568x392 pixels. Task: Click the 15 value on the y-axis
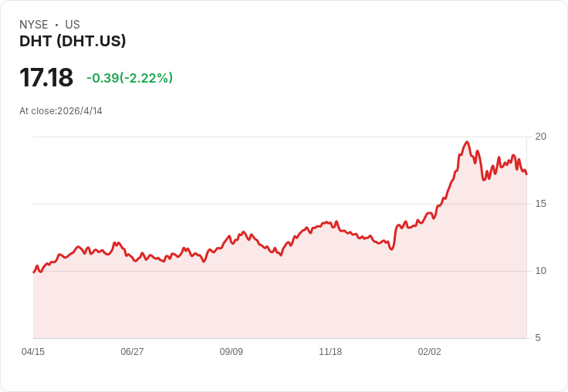point(540,204)
